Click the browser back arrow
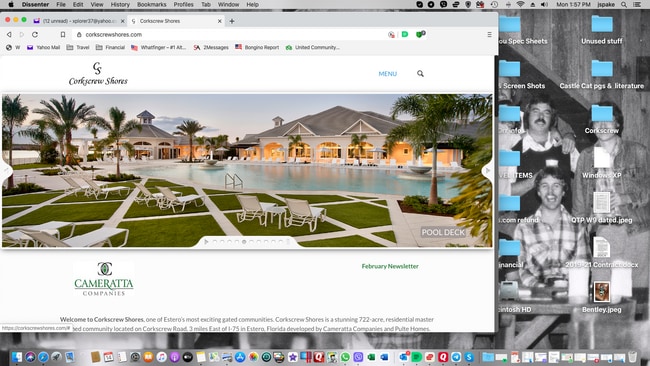This screenshot has height=366, width=650. (9, 34)
